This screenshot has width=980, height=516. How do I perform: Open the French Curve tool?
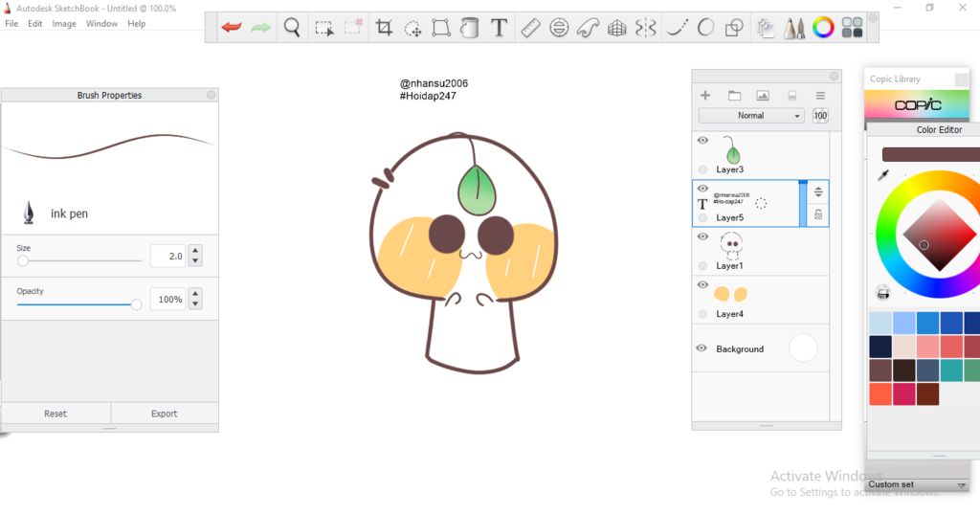coord(588,28)
